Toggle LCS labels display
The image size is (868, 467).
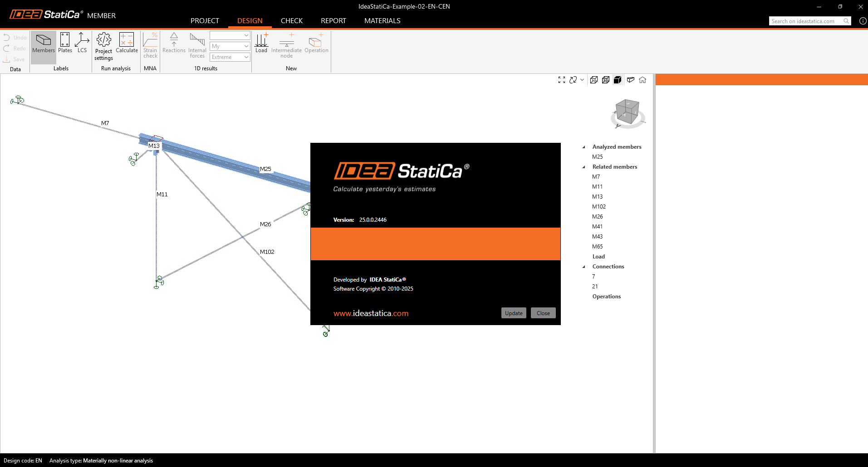point(82,44)
